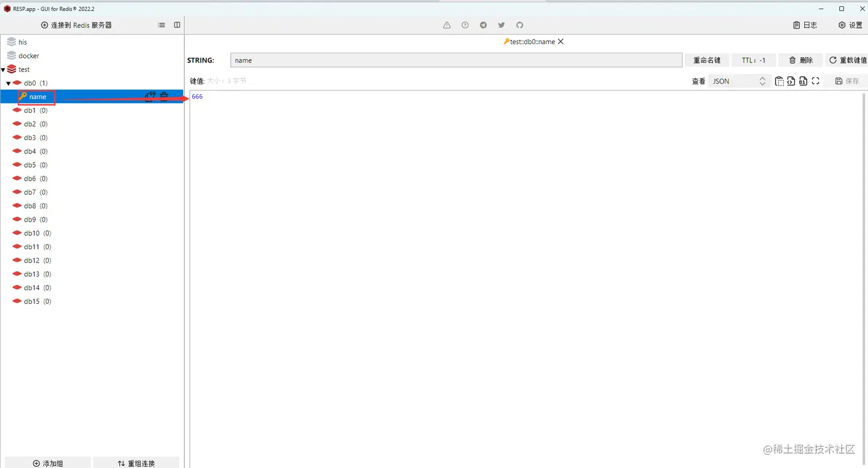Screen dimensions: 868x468
Task: Click the Telegram icon in top toolbar
Action: pyautogui.click(x=483, y=25)
